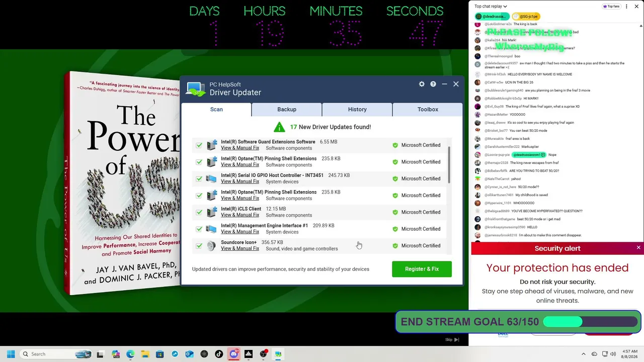Open Discord from the taskbar
Image resolution: width=644 pixels, height=362 pixels.
click(233, 354)
